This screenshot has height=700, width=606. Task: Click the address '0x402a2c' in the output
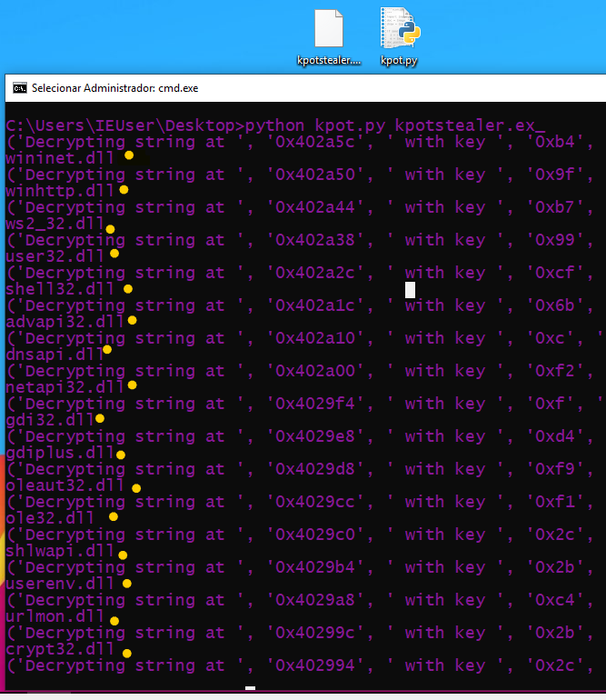click(x=315, y=273)
